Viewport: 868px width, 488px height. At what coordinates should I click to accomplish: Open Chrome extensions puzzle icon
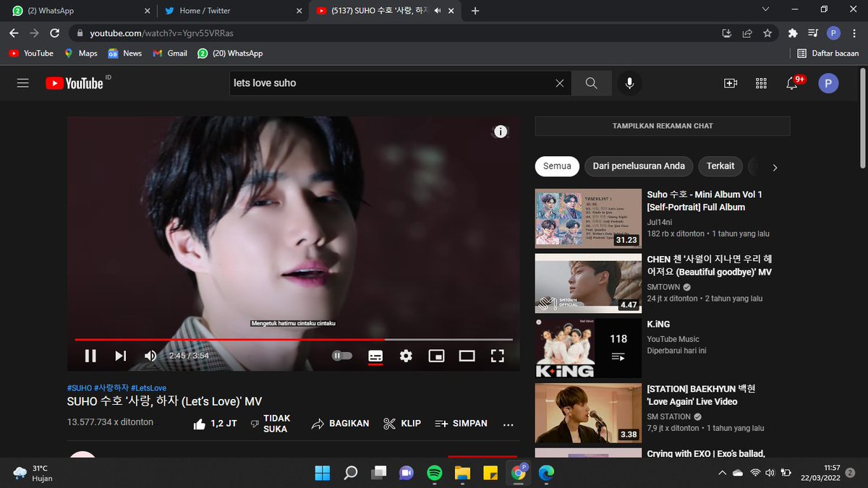[793, 33]
